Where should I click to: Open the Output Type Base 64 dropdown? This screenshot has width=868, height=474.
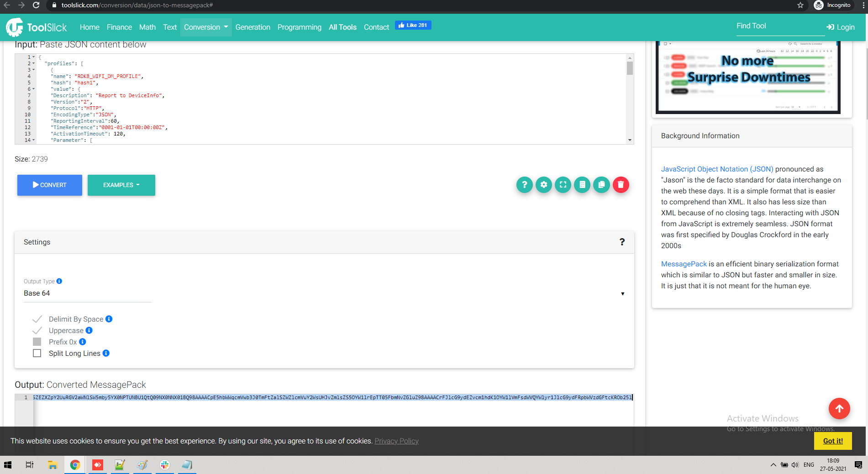click(324, 293)
